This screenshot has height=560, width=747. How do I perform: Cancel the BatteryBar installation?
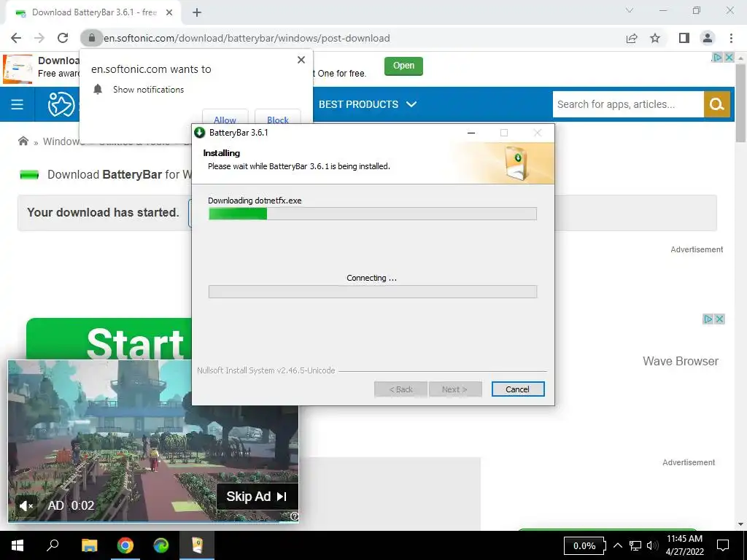(517, 389)
